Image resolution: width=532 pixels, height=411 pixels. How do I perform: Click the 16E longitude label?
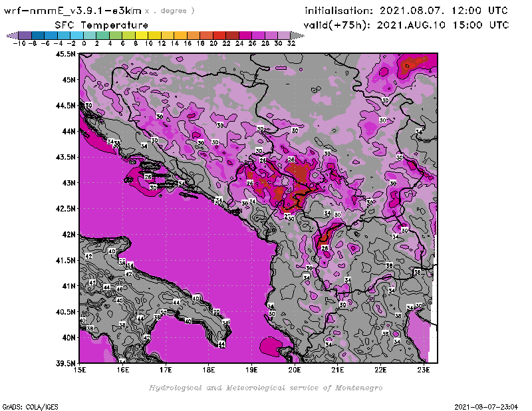pyautogui.click(x=123, y=370)
